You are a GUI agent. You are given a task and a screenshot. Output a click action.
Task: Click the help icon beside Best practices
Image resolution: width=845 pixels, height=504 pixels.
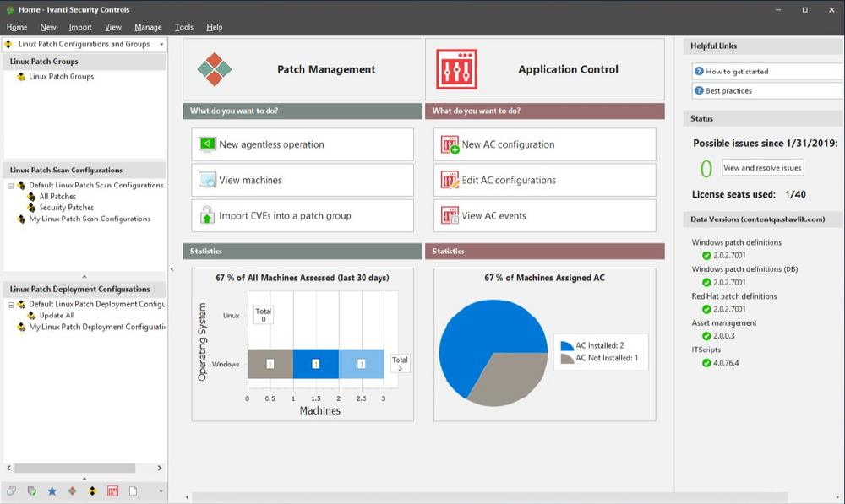pyautogui.click(x=699, y=90)
